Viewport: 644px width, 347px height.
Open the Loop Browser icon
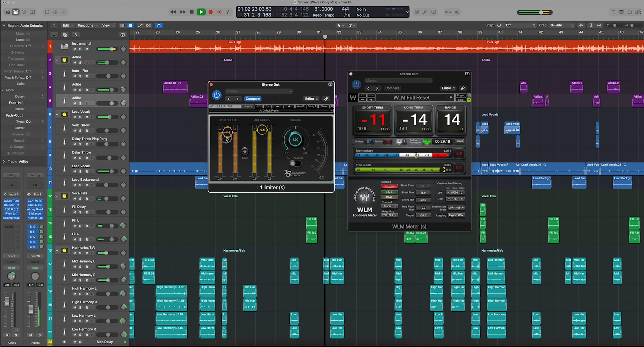tap(630, 12)
